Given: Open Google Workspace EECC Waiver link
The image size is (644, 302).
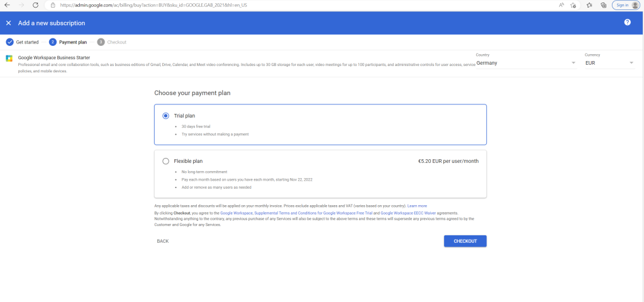Looking at the screenshot, I should pos(408,213).
